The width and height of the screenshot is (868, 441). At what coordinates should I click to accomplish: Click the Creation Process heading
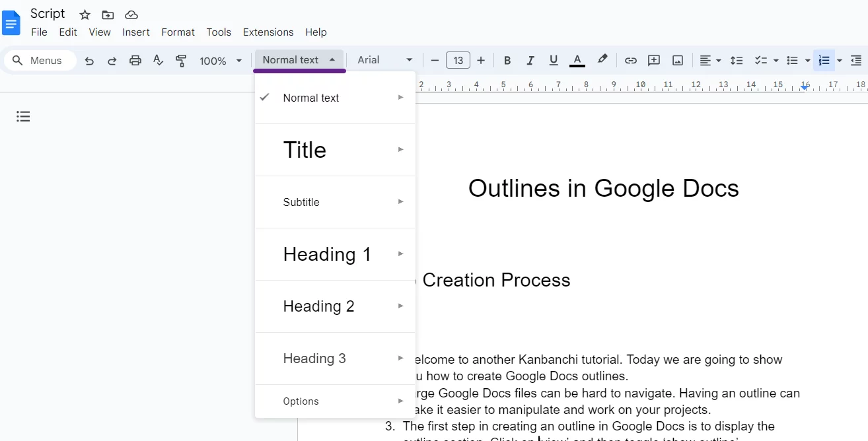496,280
